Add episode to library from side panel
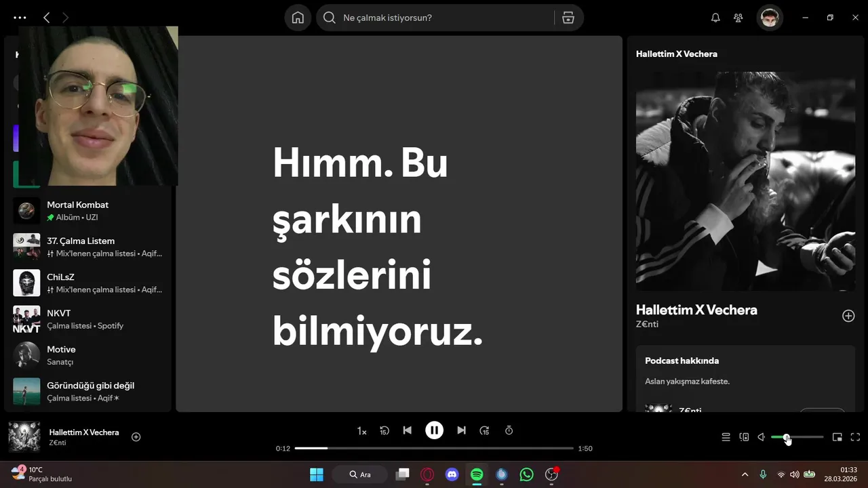This screenshot has height=488, width=868. [848, 316]
